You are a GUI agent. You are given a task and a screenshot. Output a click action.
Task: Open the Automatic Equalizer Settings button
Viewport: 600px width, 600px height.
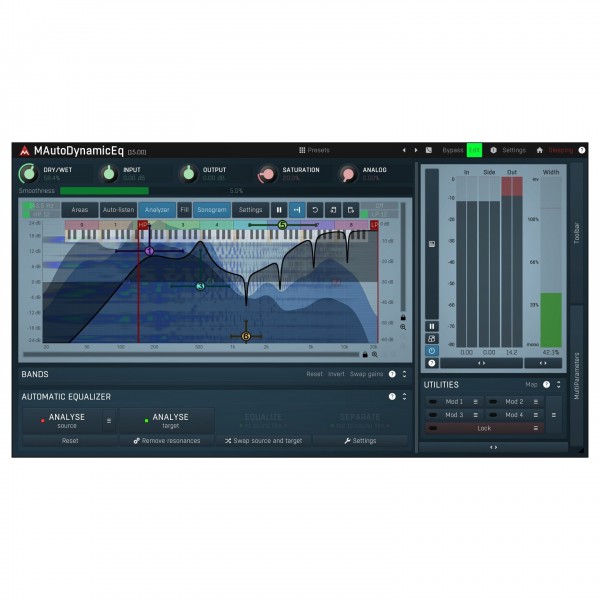360,441
